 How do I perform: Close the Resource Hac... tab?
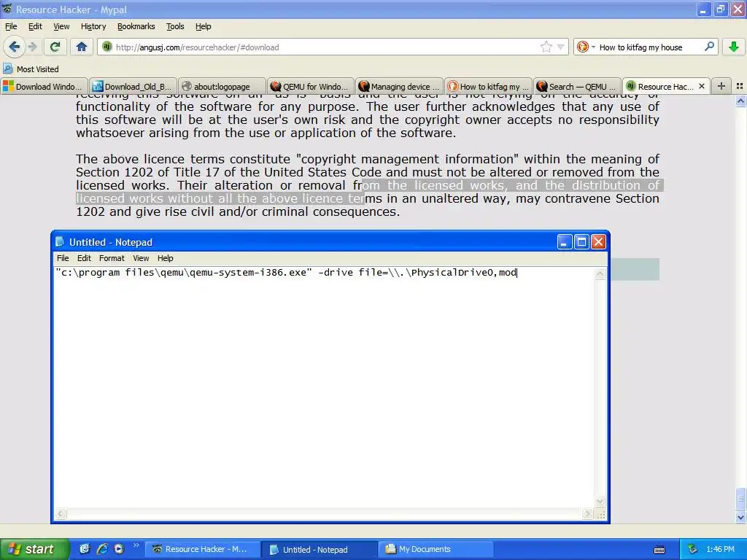(702, 86)
